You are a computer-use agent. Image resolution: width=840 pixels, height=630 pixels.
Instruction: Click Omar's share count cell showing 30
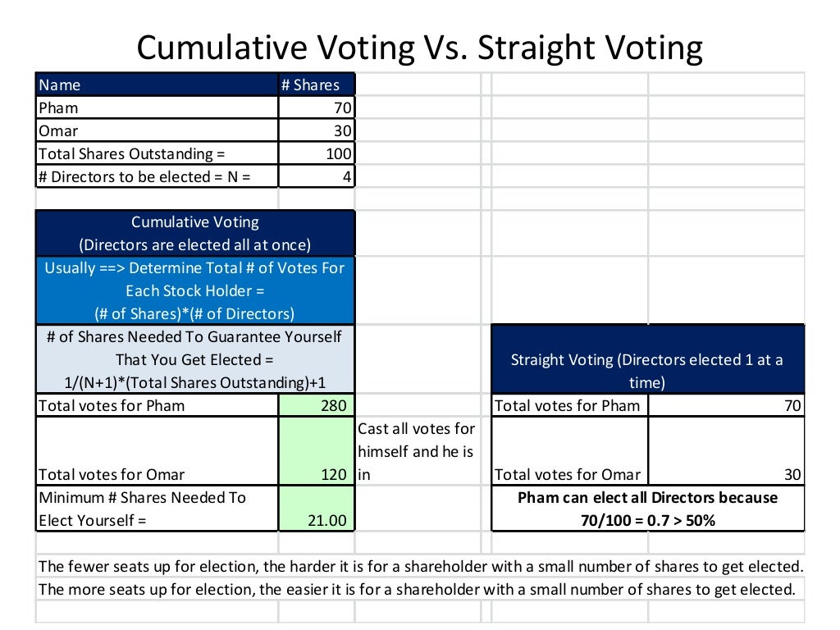pos(317,130)
